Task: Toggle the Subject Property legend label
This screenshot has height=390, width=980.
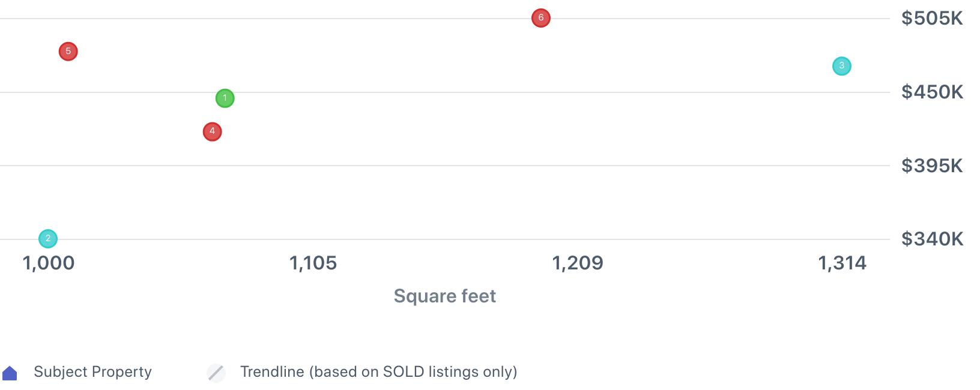Action: coord(92,372)
